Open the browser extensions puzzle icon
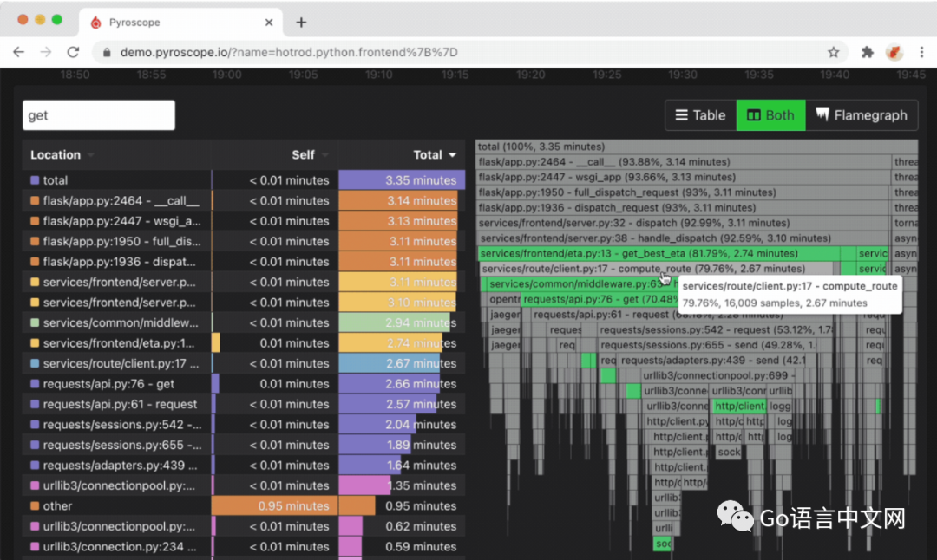The height and width of the screenshot is (560, 937). [867, 52]
